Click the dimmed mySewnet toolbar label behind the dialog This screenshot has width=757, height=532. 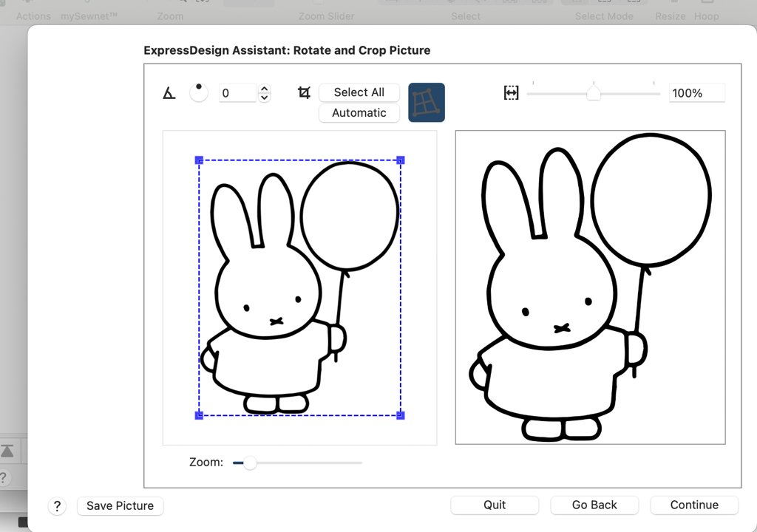pos(89,16)
